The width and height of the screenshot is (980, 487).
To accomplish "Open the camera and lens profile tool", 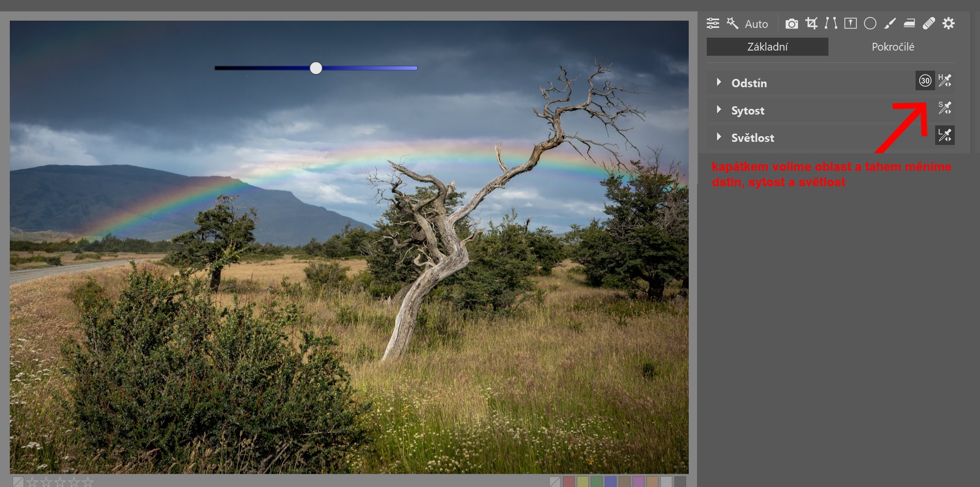I will point(792,23).
